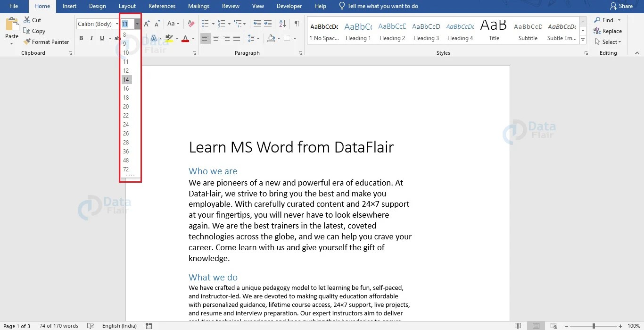Click the Decrease Indent icon
Screen dimensions: 644x330
pos(257,24)
